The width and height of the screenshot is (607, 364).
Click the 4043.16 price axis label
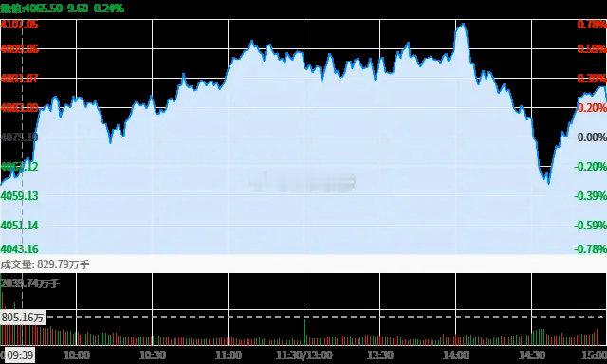[19, 248]
